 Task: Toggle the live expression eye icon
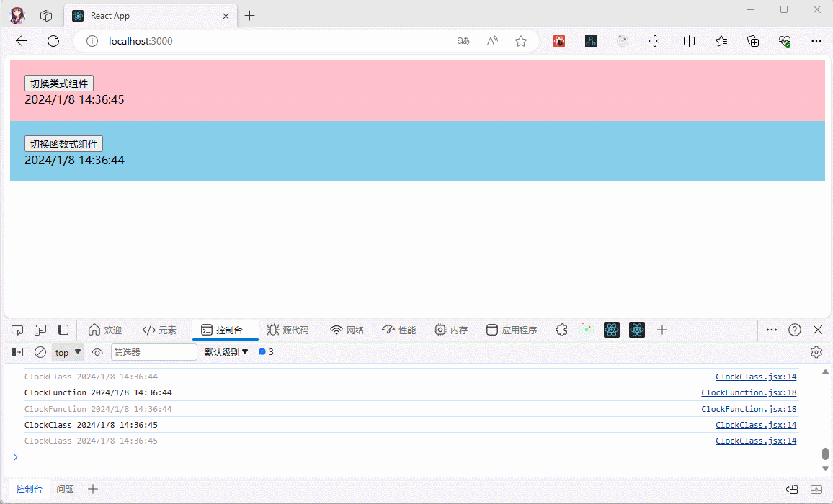pos(97,352)
